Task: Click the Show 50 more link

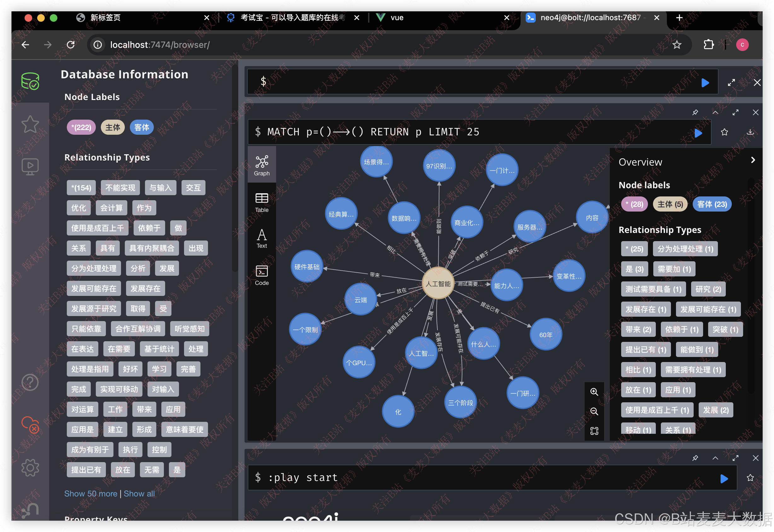Action: [x=91, y=493]
